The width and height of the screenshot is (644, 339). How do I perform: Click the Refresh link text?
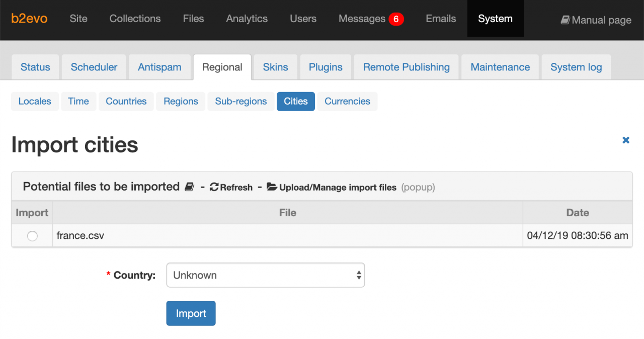pyautogui.click(x=236, y=188)
